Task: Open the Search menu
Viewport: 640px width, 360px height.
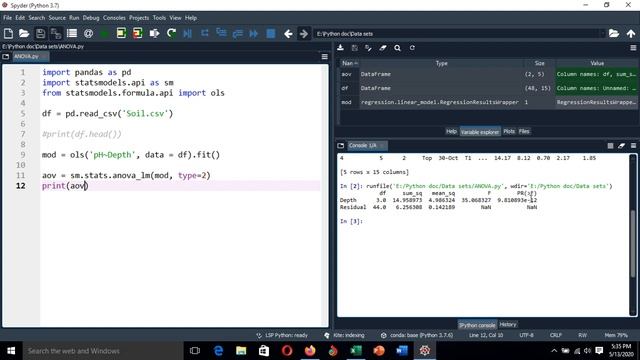Action: tap(37, 18)
